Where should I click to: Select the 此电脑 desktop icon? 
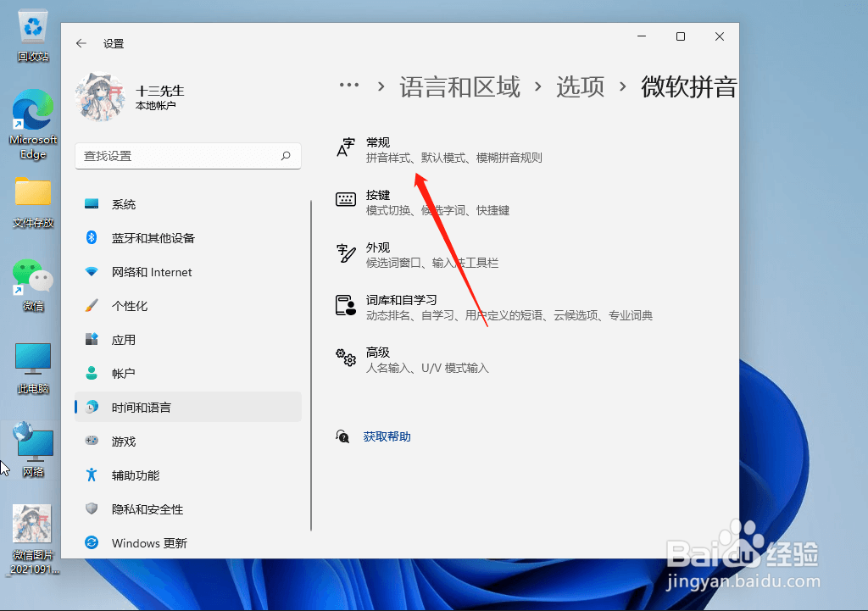click(x=33, y=368)
